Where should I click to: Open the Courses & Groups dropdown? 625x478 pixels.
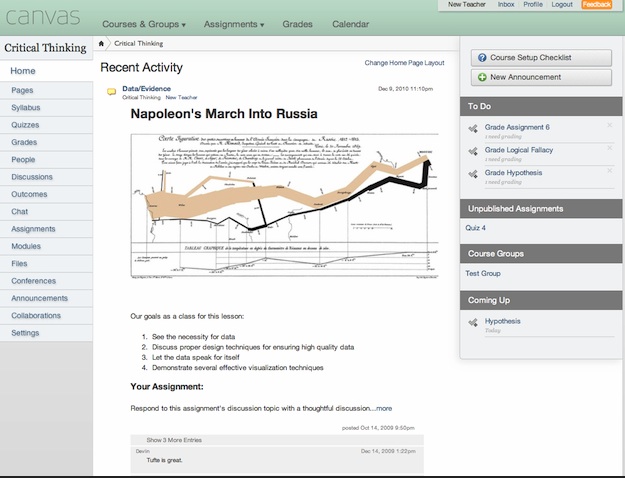tap(144, 24)
